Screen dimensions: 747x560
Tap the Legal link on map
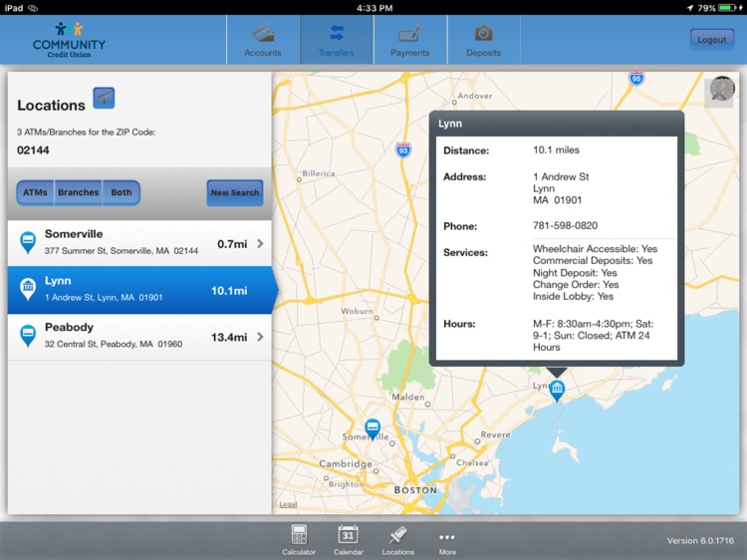point(288,504)
